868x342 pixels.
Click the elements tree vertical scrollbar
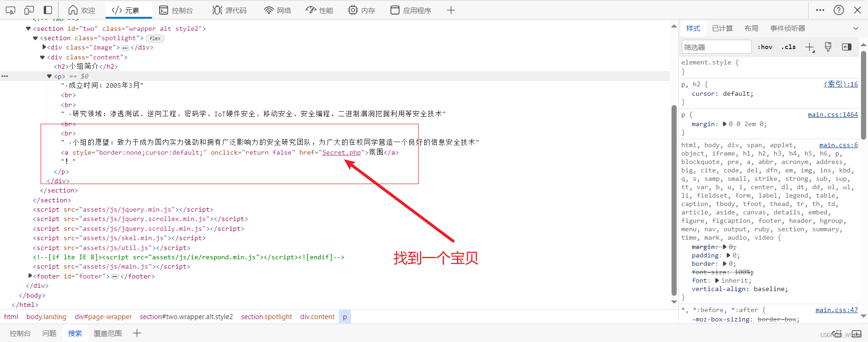(674, 201)
